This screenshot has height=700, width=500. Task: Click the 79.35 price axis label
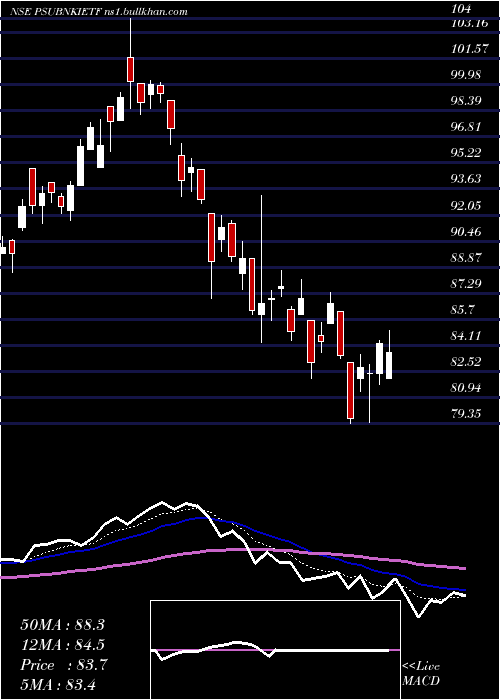[466, 414]
